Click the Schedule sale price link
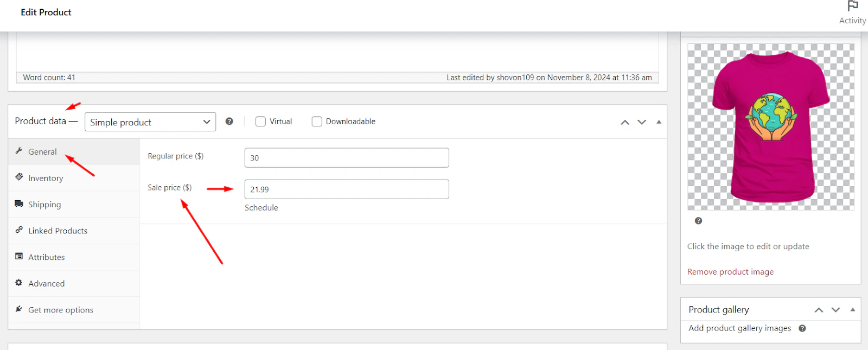The height and width of the screenshot is (350, 868). pyautogui.click(x=261, y=208)
